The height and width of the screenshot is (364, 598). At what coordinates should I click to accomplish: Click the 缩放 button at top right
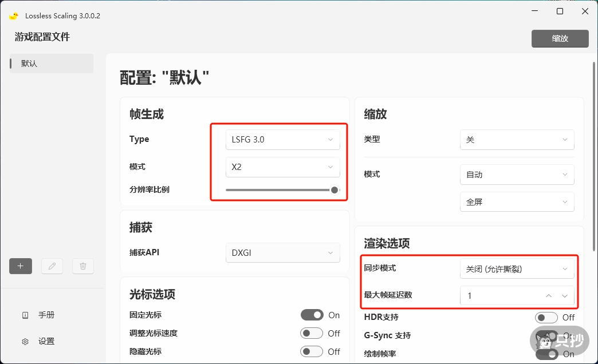[x=560, y=39]
